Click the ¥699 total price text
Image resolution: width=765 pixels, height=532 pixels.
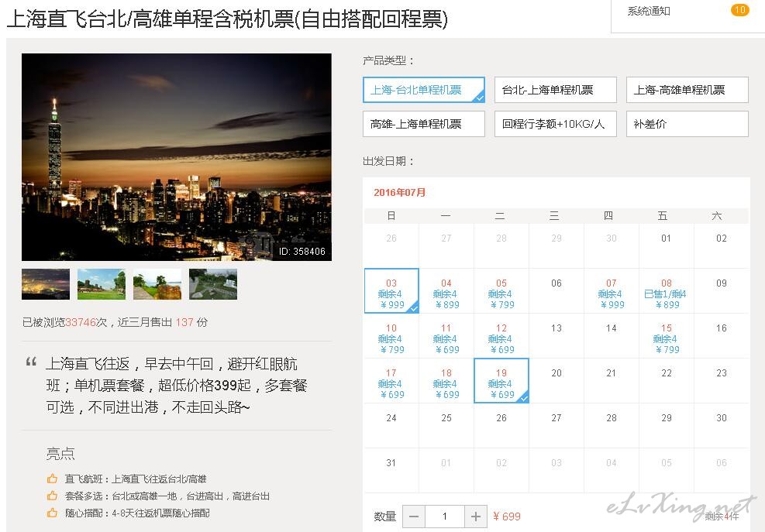point(506,517)
